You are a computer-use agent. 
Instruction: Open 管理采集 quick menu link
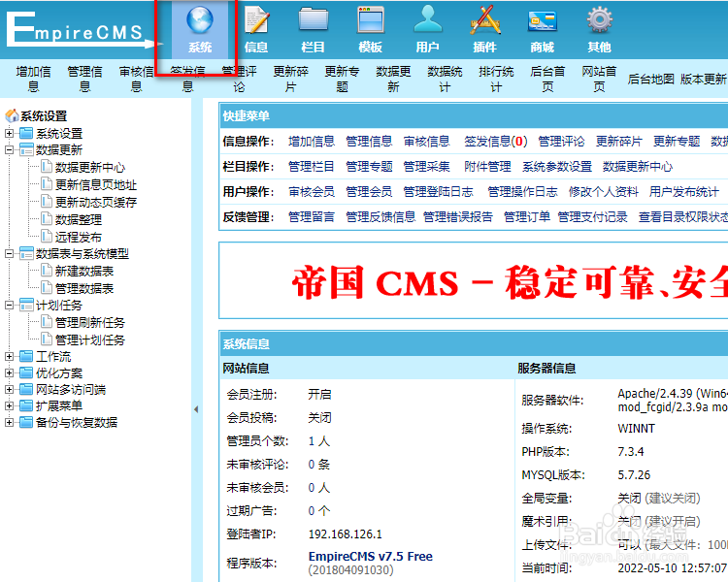pos(426,166)
